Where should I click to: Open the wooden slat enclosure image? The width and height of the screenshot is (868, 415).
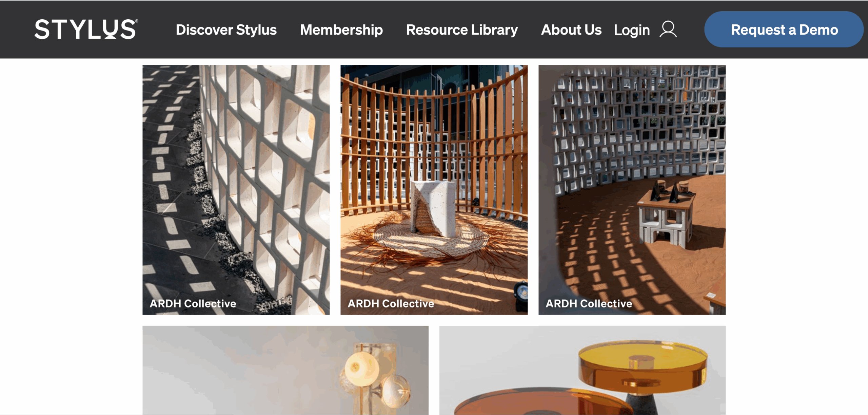(434, 190)
